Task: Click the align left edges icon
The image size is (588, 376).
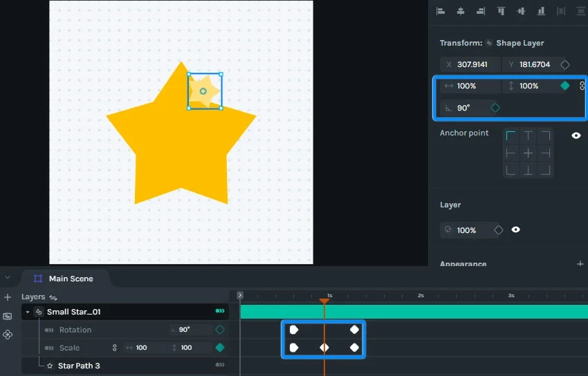Action: [441, 11]
